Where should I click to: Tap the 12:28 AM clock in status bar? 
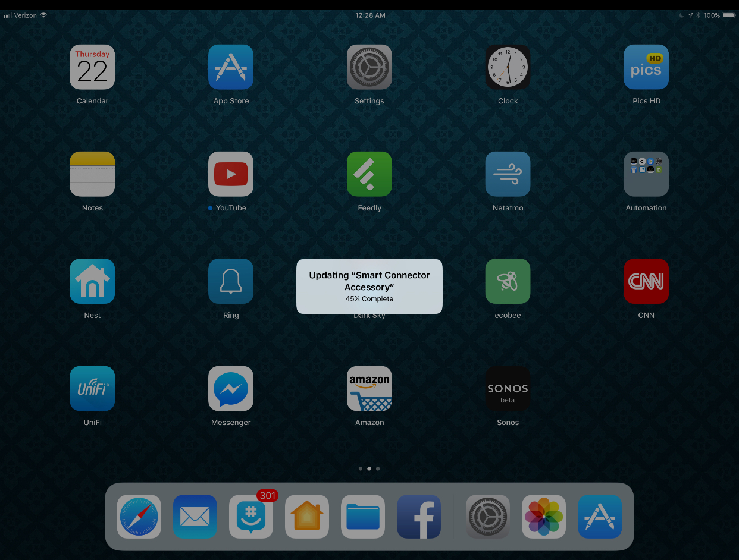pyautogui.click(x=370, y=15)
